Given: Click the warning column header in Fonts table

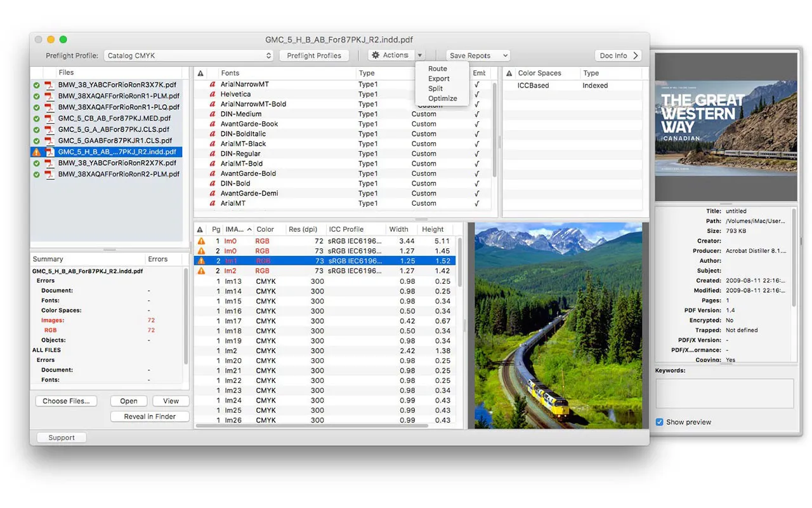Looking at the screenshot, I should coord(200,74).
